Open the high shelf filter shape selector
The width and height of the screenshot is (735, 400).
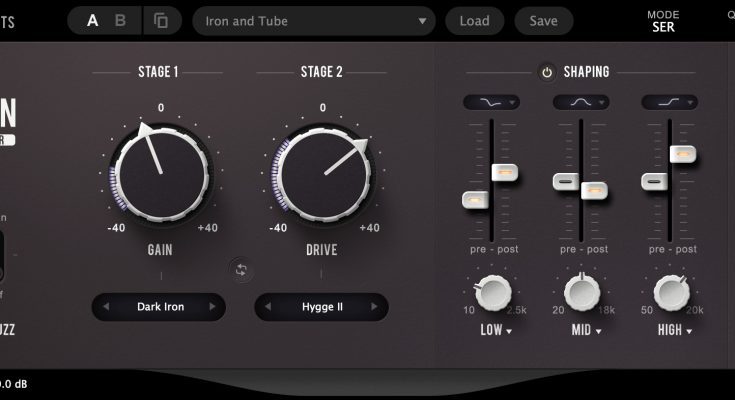669,102
